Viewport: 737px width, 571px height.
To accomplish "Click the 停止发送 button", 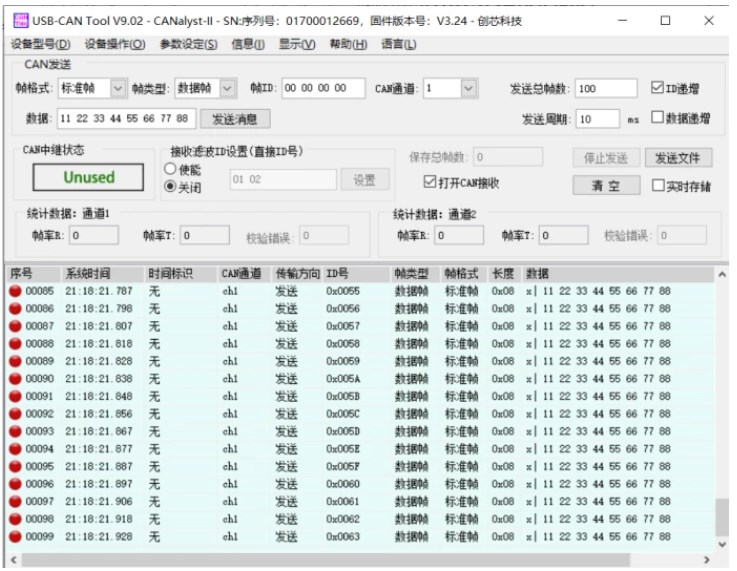I will click(606, 158).
